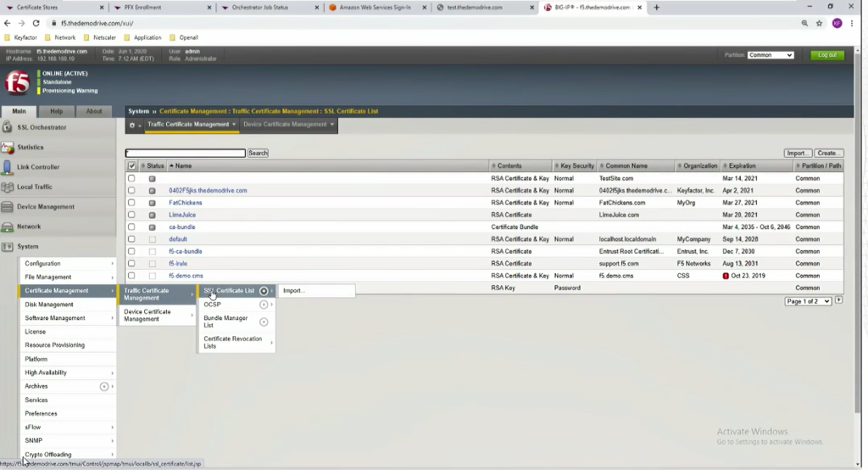This screenshot has height=470, width=868.
Task: Expand Traffic Certificate Management tab dropdown arrow
Action: coord(234,124)
